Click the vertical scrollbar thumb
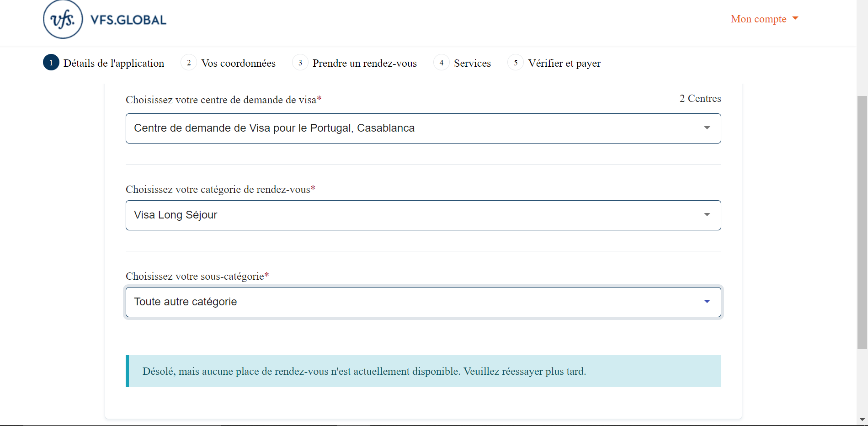 click(x=862, y=223)
